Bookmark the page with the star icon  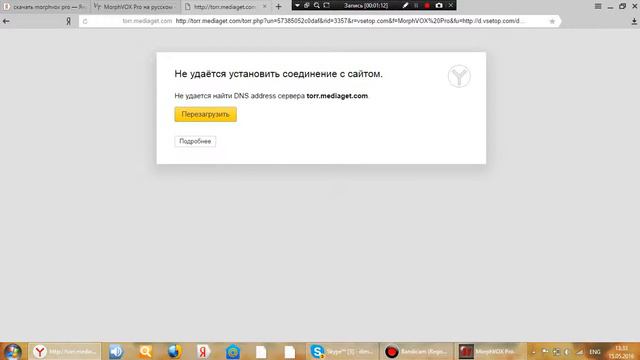(x=552, y=21)
